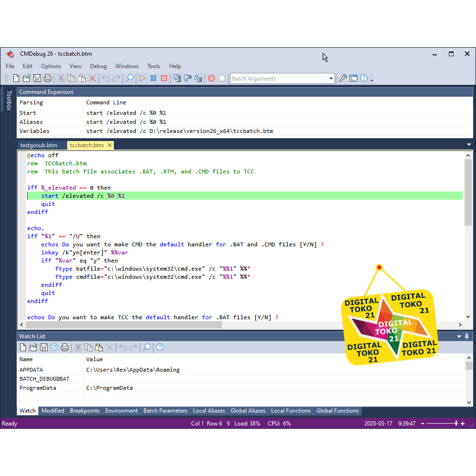
Task: Paste using the Watch List toolbar icon
Action: 99,347
